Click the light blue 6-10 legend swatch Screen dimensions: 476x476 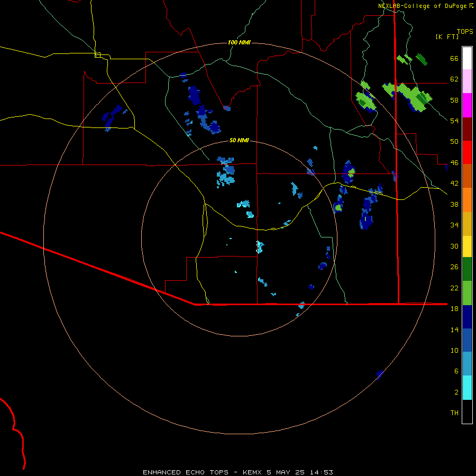(x=467, y=363)
